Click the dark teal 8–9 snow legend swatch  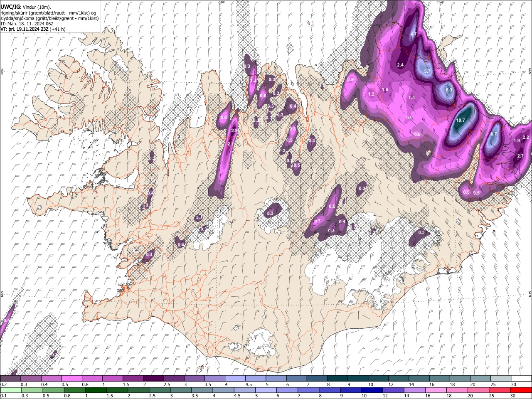337,378
